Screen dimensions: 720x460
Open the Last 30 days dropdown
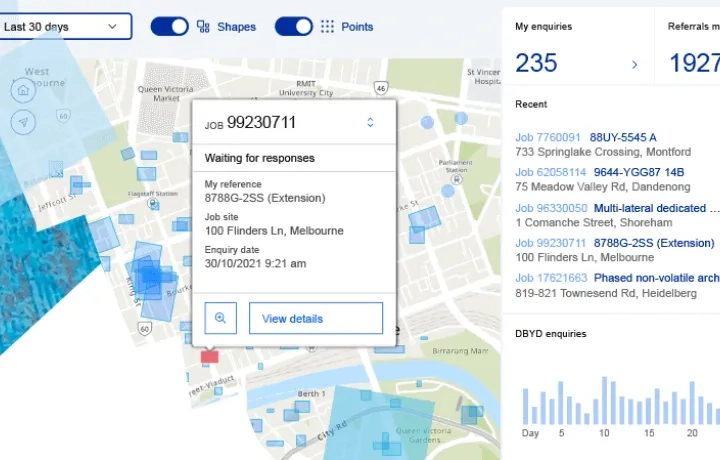(x=65, y=27)
